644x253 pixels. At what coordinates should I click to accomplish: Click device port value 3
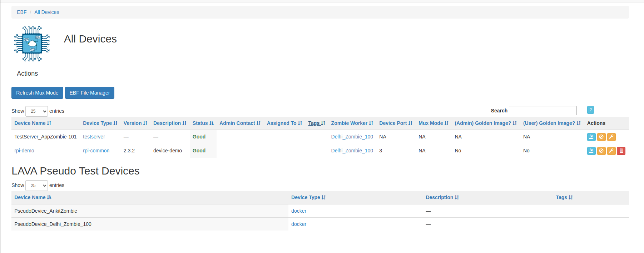381,151
